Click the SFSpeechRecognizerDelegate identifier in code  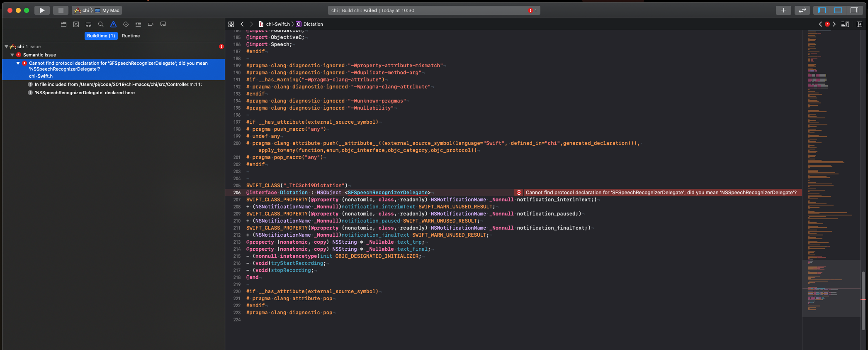click(387, 193)
